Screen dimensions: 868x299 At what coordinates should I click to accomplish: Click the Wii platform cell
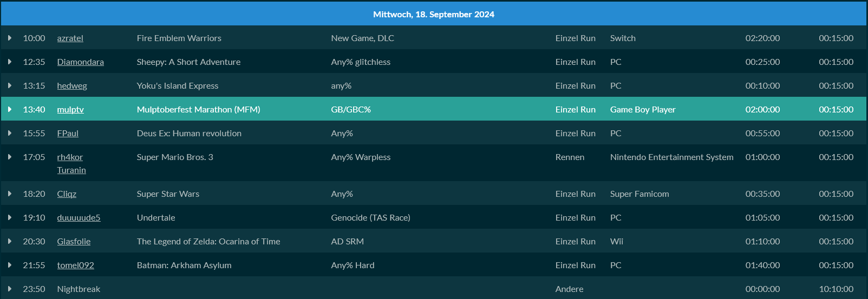pos(617,242)
